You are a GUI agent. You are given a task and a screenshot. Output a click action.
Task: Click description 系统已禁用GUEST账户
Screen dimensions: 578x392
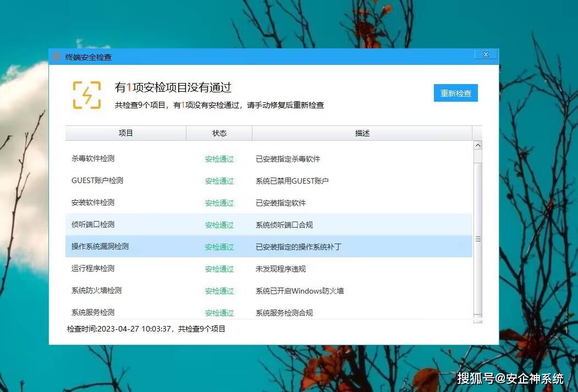[x=292, y=181]
